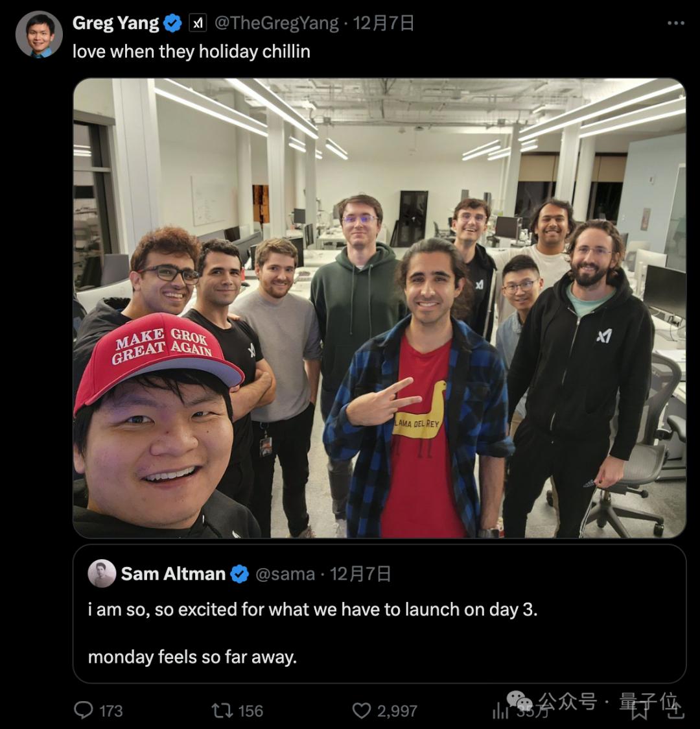Open the @TheGregYang handle link
700x729 pixels.
point(276,23)
